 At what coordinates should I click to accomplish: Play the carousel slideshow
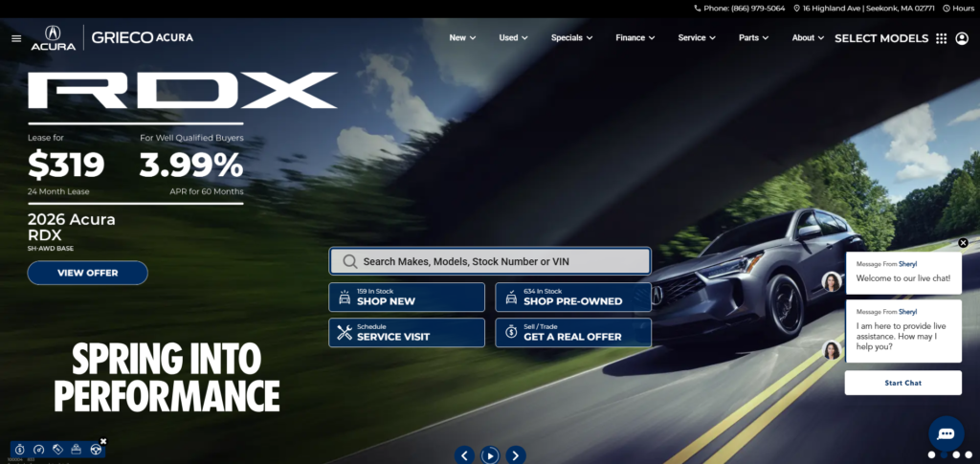490,455
